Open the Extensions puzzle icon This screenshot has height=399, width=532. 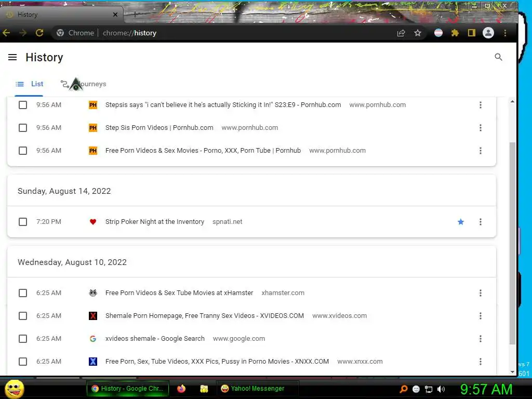click(x=455, y=33)
